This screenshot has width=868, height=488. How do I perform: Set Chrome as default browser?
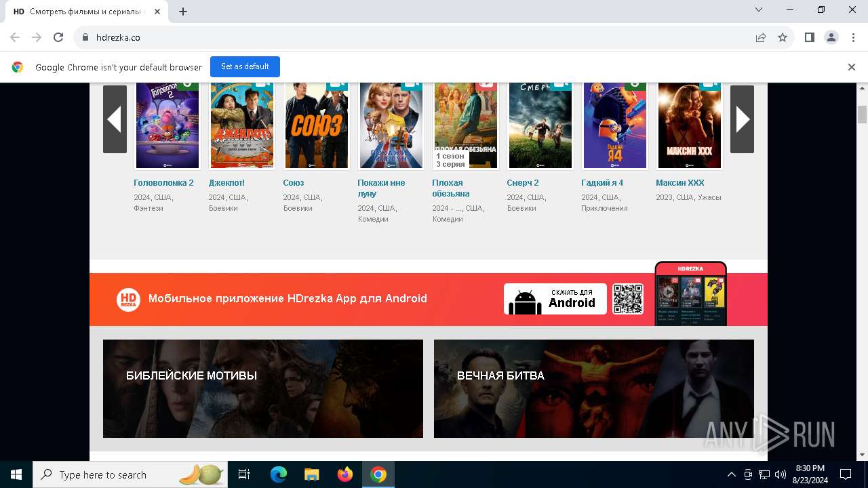coord(245,66)
